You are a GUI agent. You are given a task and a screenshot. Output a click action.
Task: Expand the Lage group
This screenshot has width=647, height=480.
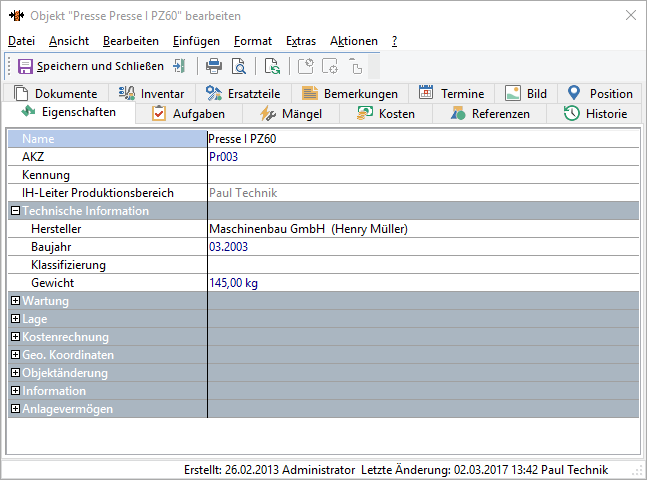[x=15, y=319]
